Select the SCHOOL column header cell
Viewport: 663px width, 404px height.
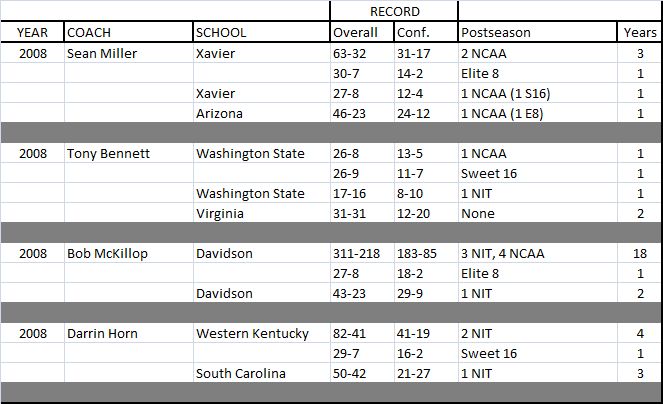coord(261,32)
